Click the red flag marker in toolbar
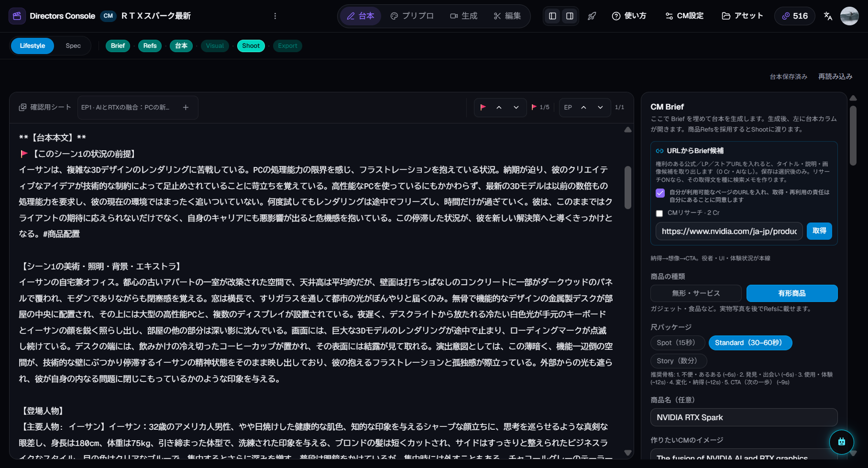Viewport: 868px width, 468px height. tap(483, 107)
